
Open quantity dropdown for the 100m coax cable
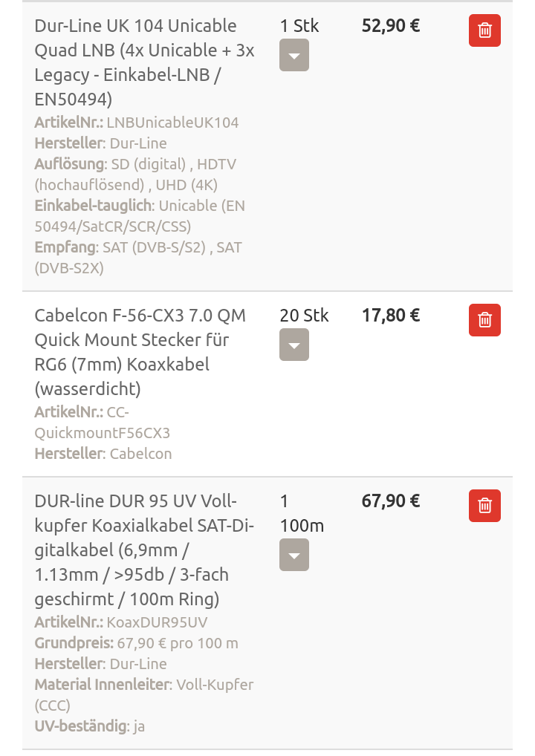click(x=294, y=555)
